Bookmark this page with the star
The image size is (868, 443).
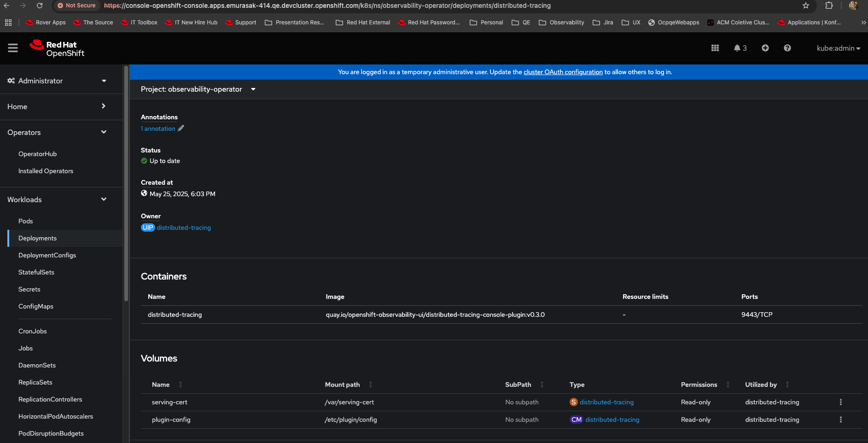(806, 6)
